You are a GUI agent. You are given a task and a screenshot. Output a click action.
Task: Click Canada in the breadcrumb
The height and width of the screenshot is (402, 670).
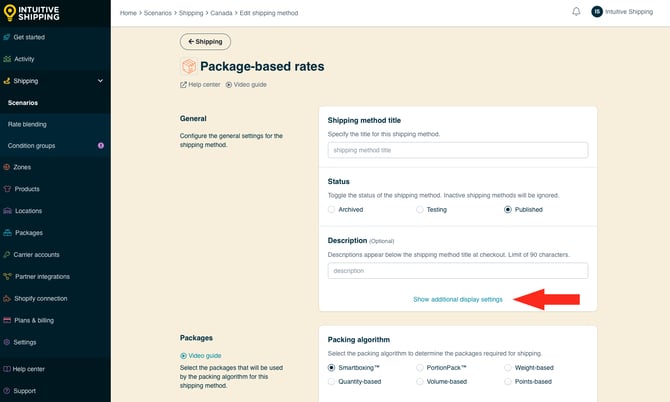coord(221,13)
